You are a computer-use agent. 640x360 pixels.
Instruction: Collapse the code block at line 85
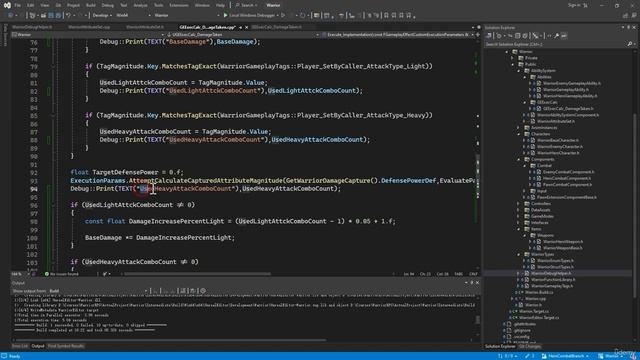click(53, 115)
